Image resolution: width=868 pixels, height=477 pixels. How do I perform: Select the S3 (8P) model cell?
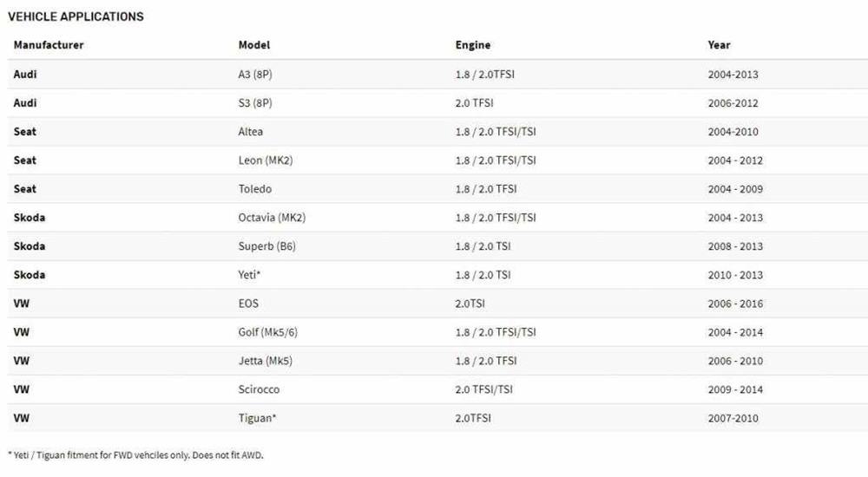pos(254,103)
